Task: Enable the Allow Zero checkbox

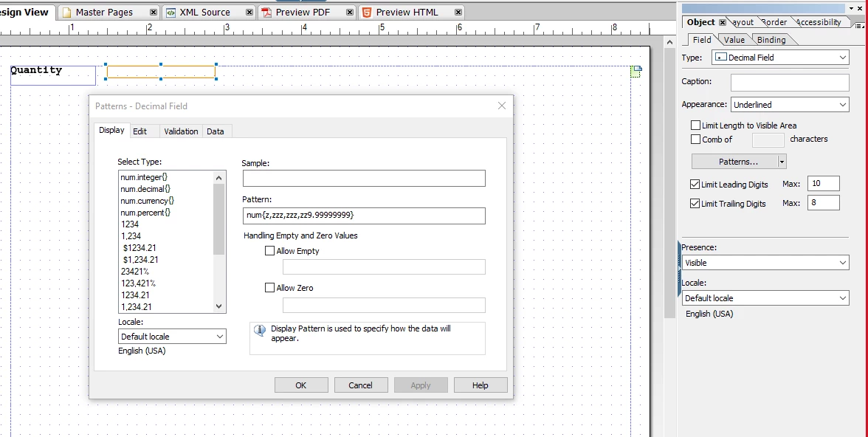Action: pos(269,287)
